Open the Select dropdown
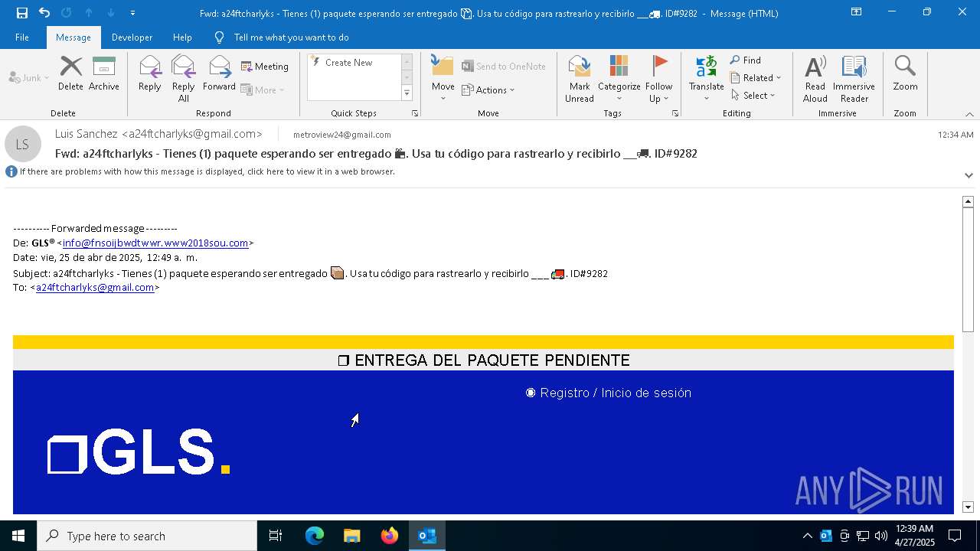The height and width of the screenshot is (551, 980). pyautogui.click(x=753, y=96)
